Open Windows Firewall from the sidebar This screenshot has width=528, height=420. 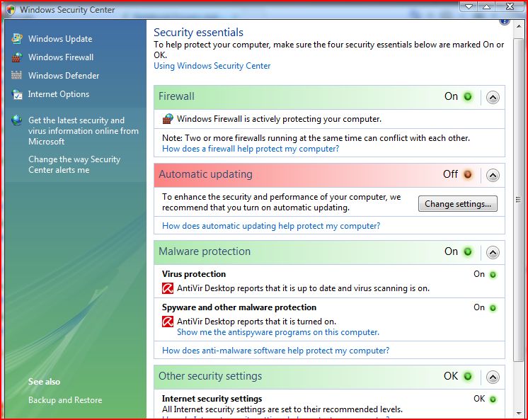point(61,57)
